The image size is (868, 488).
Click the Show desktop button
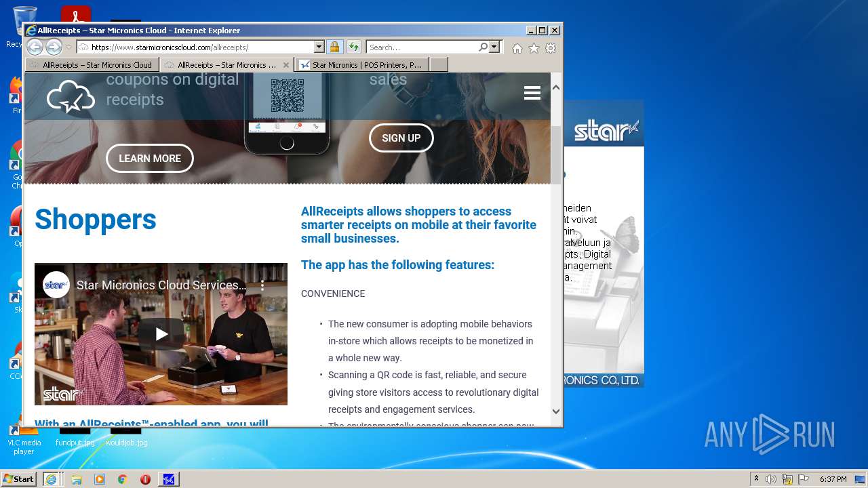click(861, 479)
